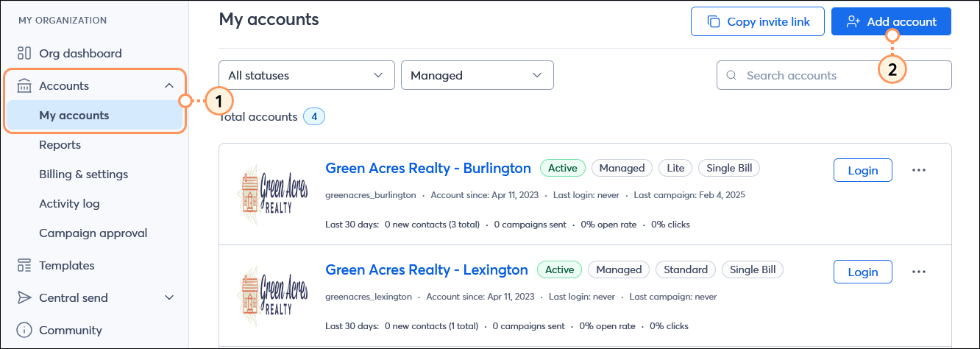Click the Accounts bank building icon
The height and width of the screenshot is (349, 980).
point(24,85)
